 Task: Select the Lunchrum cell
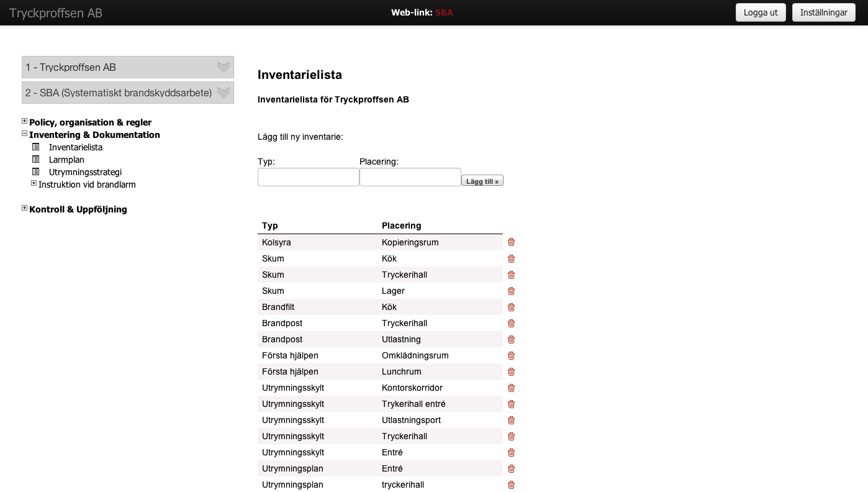coord(402,371)
